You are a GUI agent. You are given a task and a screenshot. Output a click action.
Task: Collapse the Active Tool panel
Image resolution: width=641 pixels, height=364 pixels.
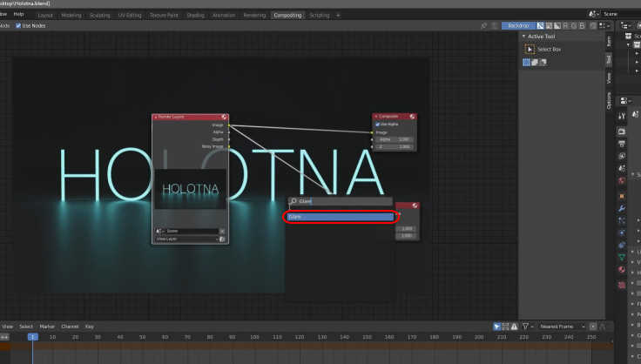click(x=524, y=37)
